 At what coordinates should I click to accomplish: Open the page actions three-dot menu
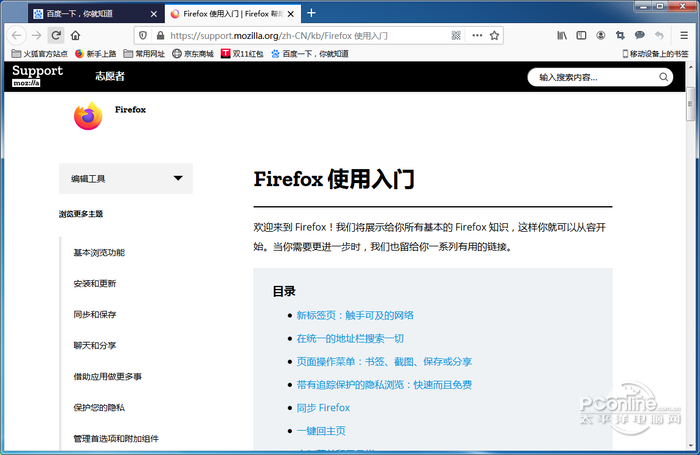point(477,35)
